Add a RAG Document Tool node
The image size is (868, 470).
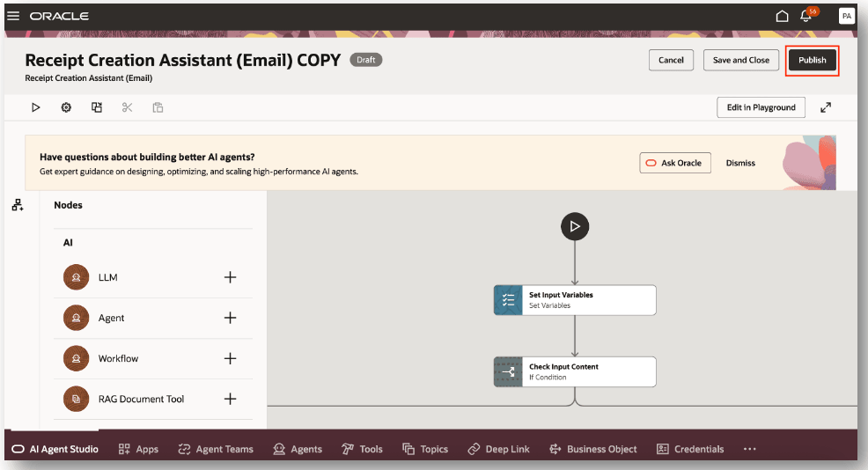[231, 399]
